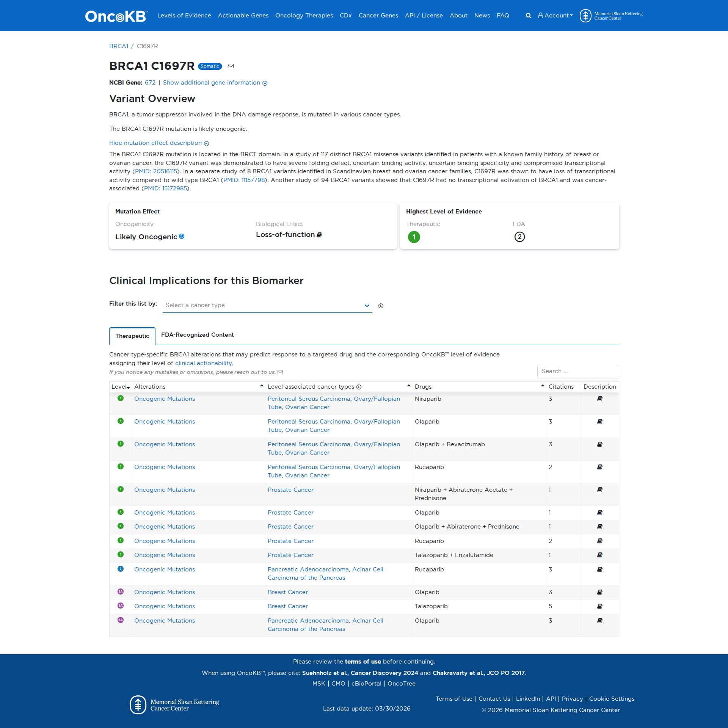
Task: Click the envelope icon after mistakes notice
Action: click(280, 372)
